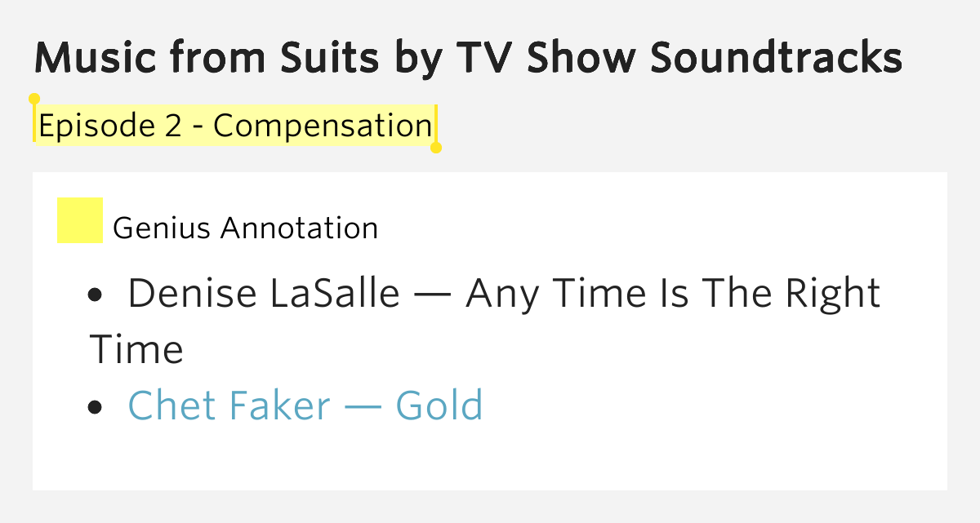Screen dimensions: 980x523
Task: Click the word Compensation in the highlighted text
Action: click(323, 126)
